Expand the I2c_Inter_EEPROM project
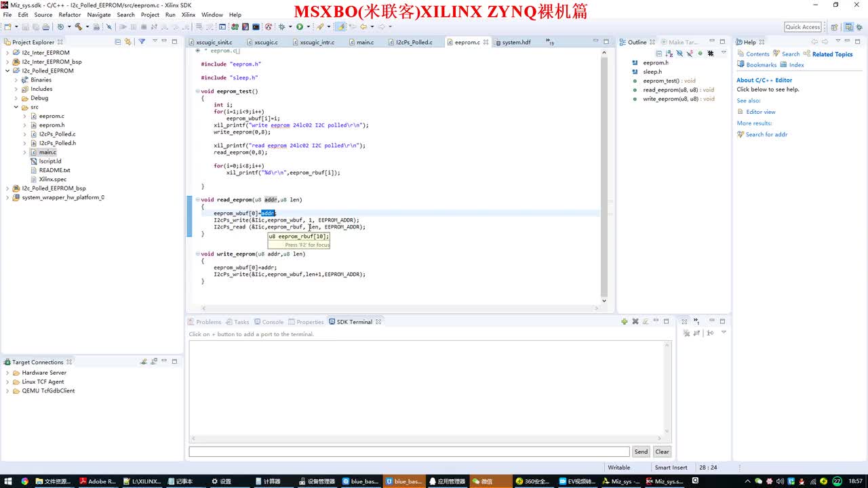 click(x=7, y=52)
